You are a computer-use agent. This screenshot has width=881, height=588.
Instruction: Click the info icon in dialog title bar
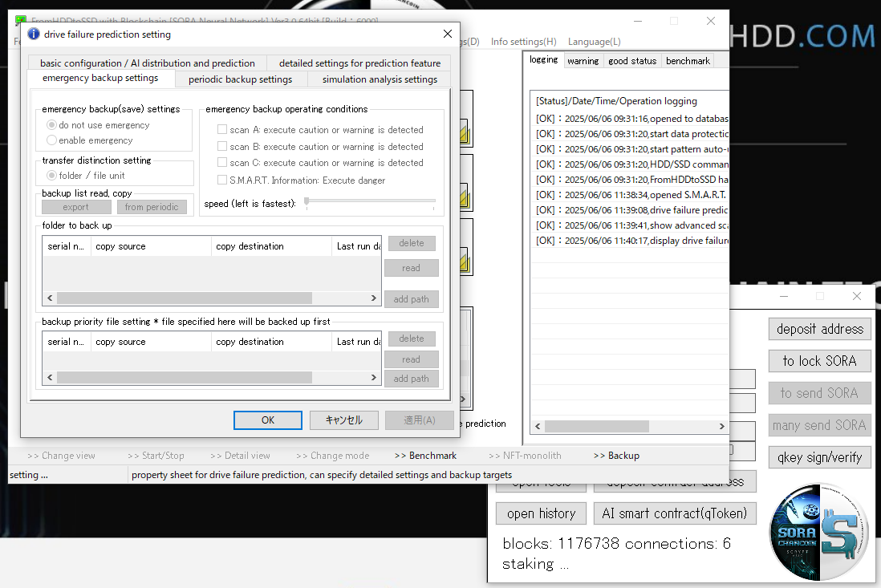(34, 34)
